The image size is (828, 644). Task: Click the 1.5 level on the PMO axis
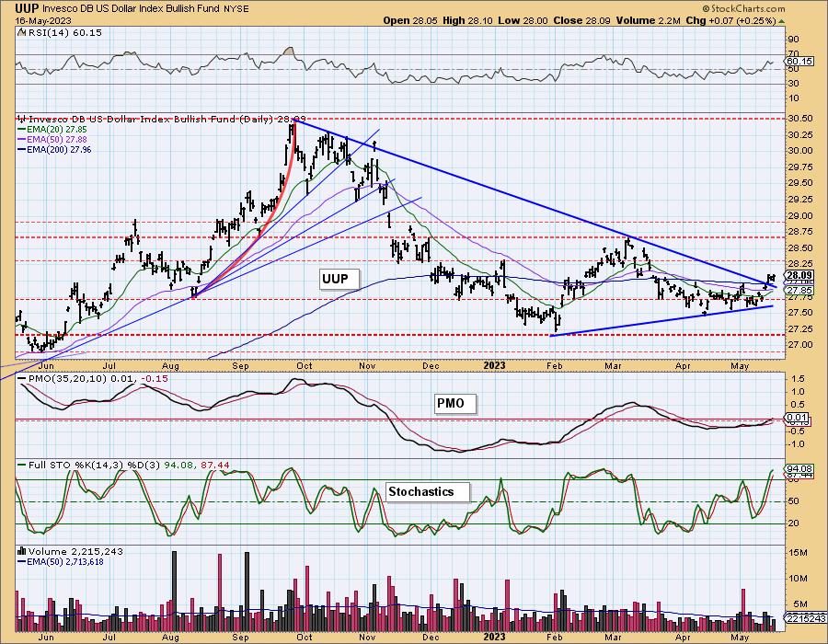click(x=799, y=379)
